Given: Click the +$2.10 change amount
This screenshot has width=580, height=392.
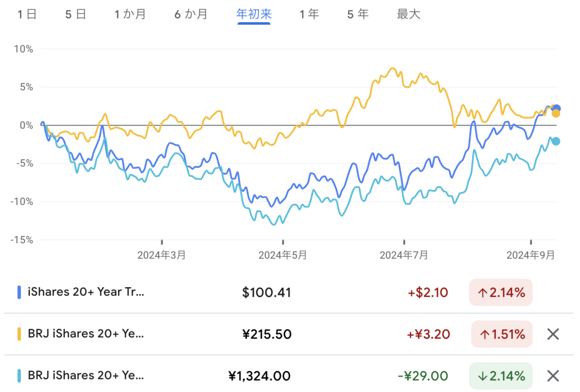Looking at the screenshot, I should coord(427,293).
